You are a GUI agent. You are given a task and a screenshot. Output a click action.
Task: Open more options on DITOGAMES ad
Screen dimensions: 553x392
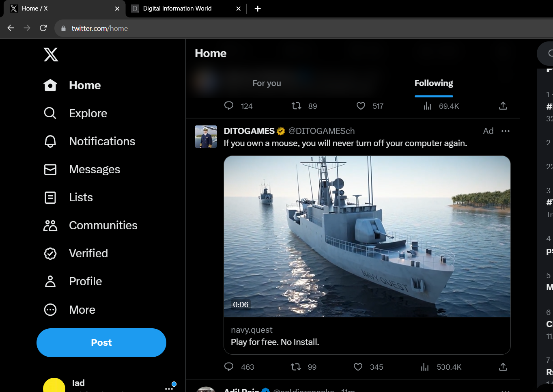[x=506, y=131]
